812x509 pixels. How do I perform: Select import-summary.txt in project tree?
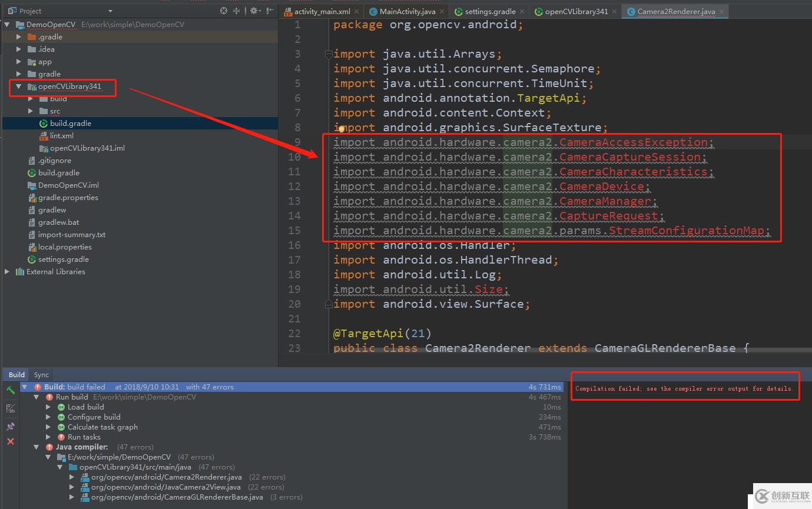[x=72, y=235]
